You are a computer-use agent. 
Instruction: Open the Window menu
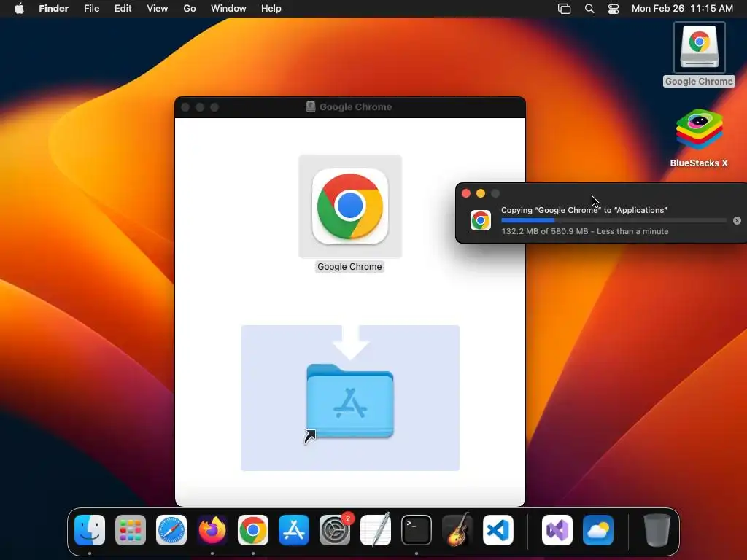(228, 9)
